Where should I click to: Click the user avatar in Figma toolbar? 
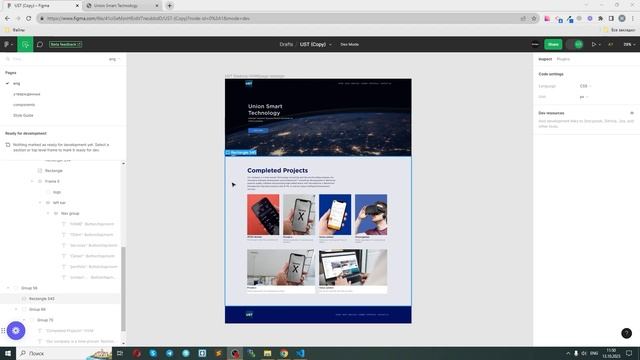point(535,44)
